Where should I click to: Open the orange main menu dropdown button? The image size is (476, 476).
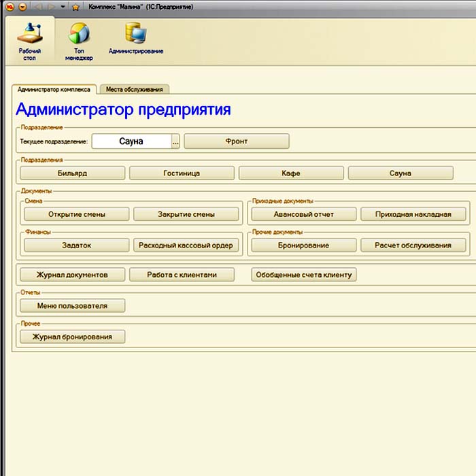coord(22,7)
